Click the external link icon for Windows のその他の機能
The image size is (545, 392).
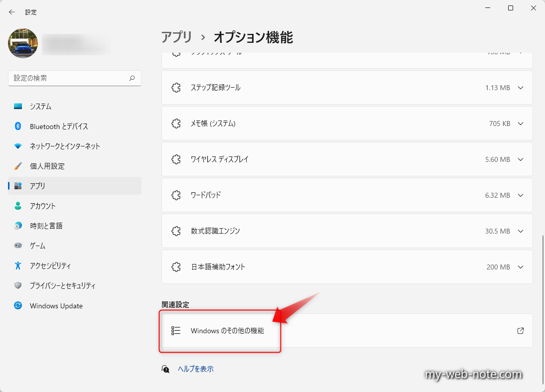tap(521, 331)
